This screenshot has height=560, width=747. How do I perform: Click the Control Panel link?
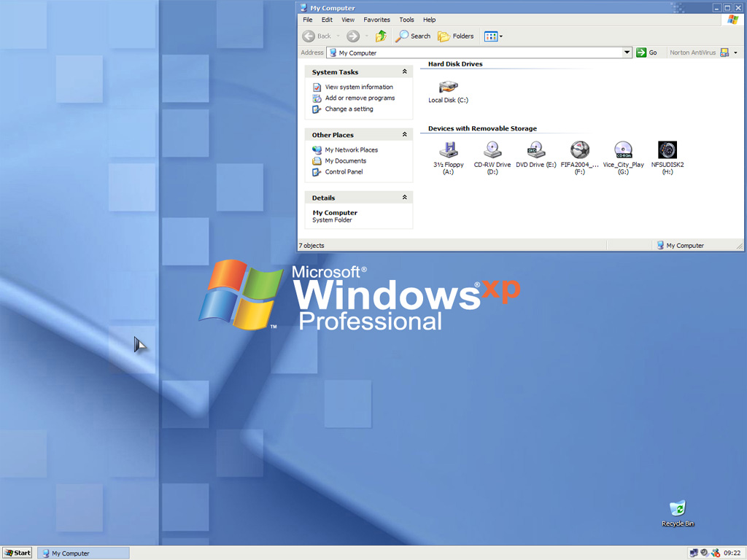[344, 172]
